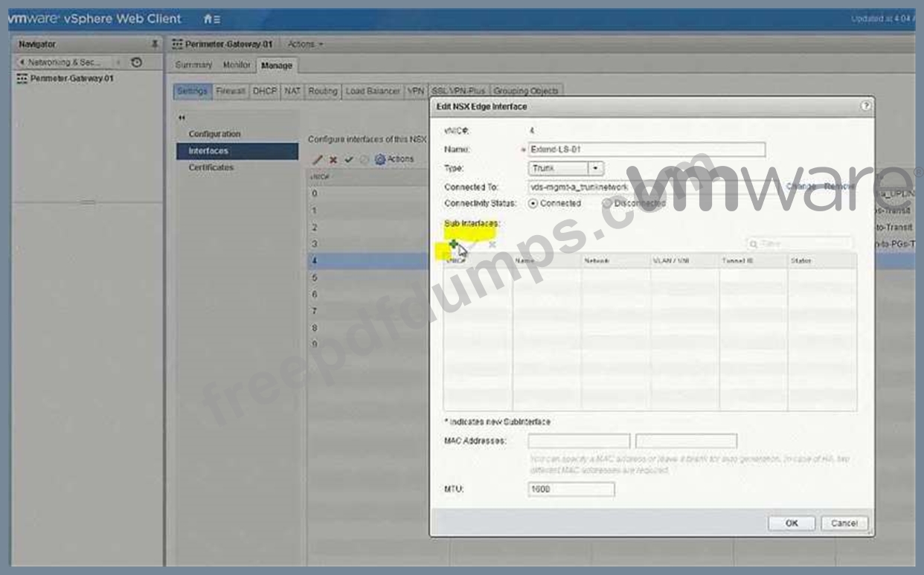Open the NAT sub-tab
The width and height of the screenshot is (924, 575).
292,91
